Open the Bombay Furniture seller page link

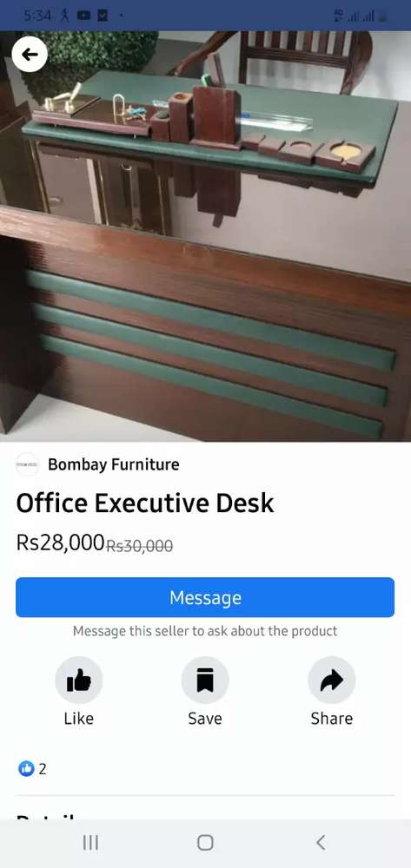coord(114,464)
